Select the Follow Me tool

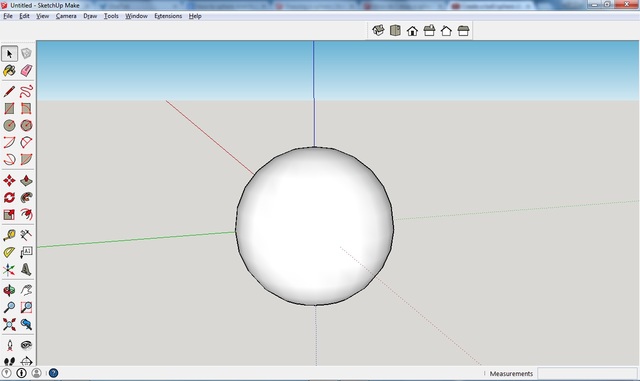coord(26,197)
